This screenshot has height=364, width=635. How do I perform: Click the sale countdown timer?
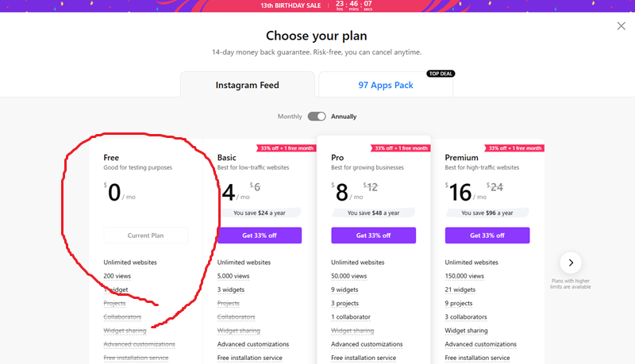pyautogui.click(x=354, y=6)
